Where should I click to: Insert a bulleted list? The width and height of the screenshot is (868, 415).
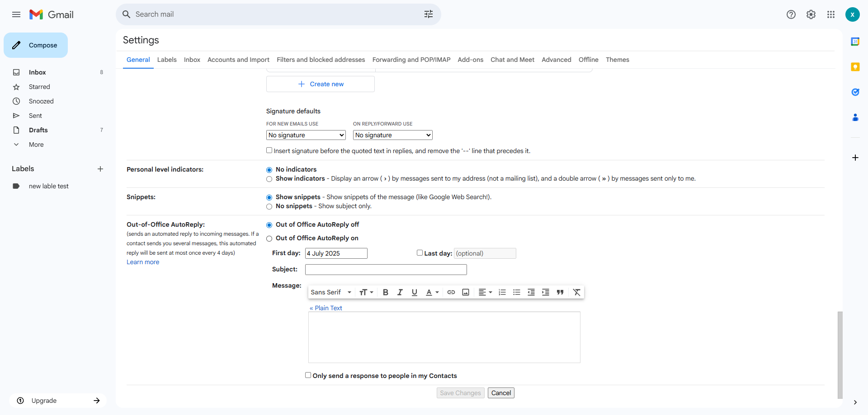coord(517,292)
